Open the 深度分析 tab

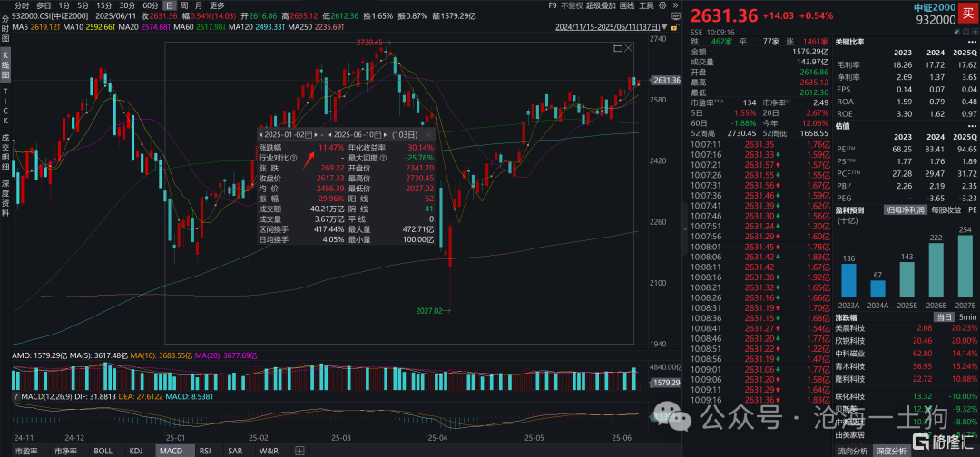point(893,450)
